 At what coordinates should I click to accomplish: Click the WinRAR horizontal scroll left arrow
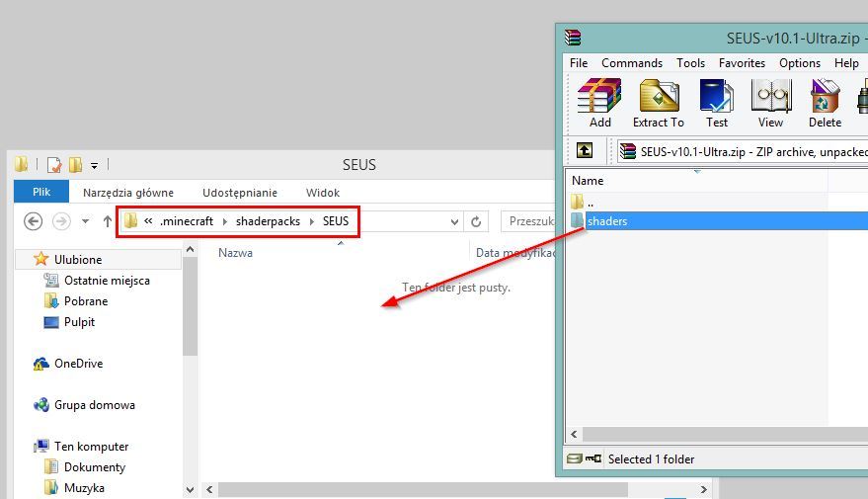574,434
